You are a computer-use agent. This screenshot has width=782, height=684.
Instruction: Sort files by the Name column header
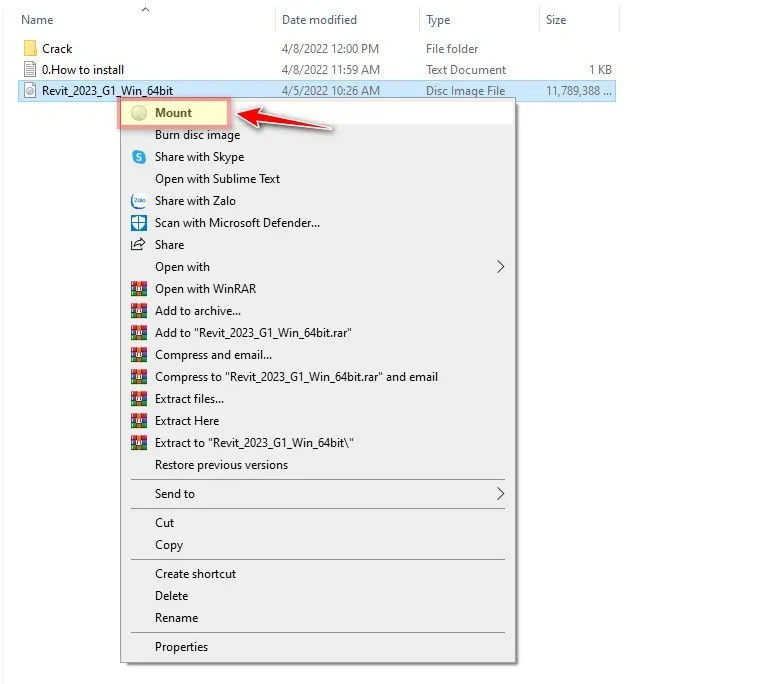pos(37,20)
